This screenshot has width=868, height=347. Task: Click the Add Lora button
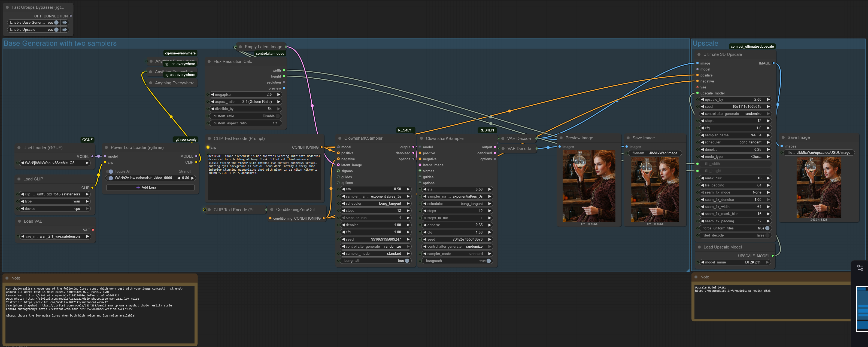click(x=150, y=188)
